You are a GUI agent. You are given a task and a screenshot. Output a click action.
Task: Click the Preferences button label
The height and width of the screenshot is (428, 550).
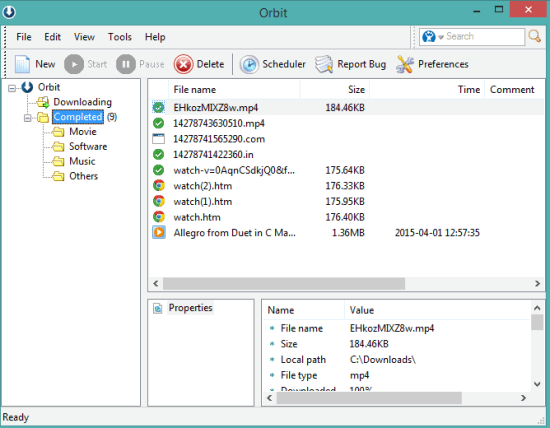443,64
